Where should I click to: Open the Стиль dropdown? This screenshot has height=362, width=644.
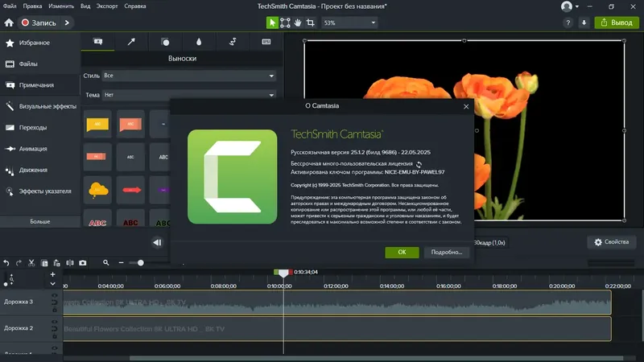pyautogui.click(x=190, y=76)
